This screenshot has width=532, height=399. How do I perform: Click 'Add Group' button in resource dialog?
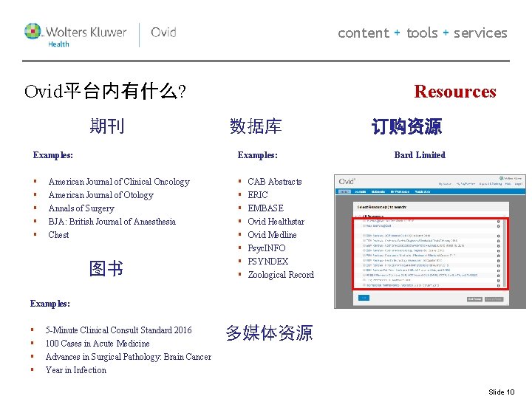[474, 299]
